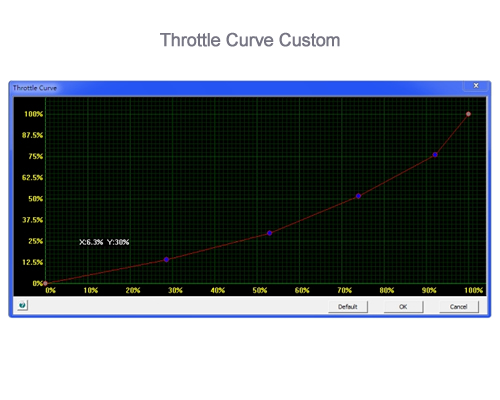Select the blue curve point near 28% throttle

coord(166,259)
